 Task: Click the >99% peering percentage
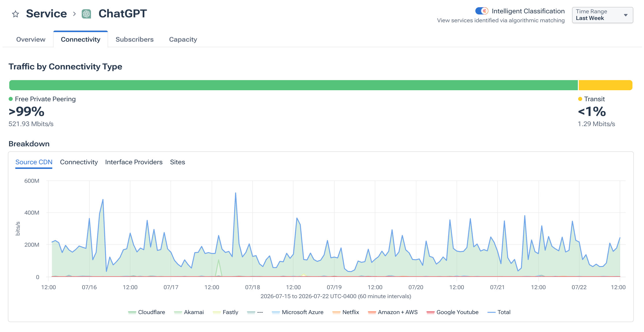pyautogui.click(x=27, y=111)
